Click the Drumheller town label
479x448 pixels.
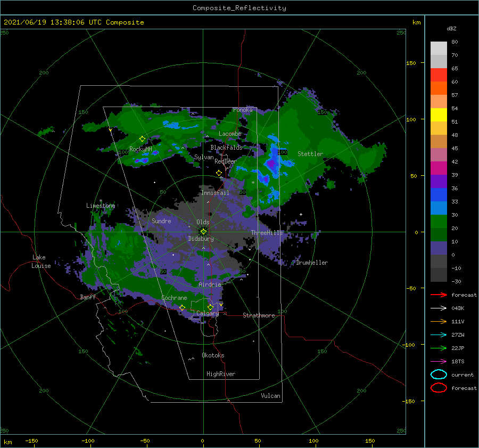(x=312, y=263)
